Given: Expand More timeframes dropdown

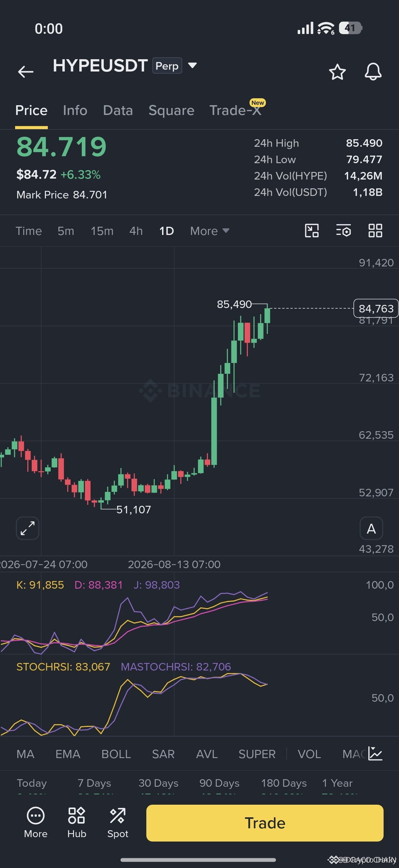Looking at the screenshot, I should point(210,231).
